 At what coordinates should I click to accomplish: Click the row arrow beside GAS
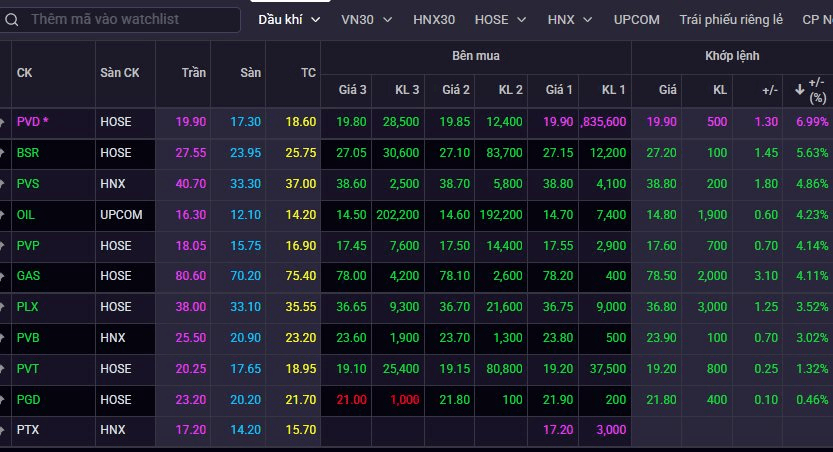(2, 276)
